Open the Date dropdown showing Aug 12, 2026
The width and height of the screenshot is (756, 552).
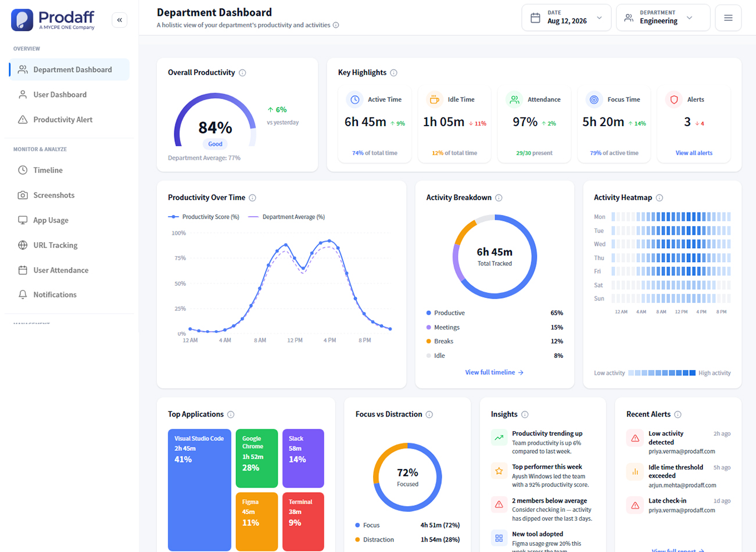point(566,17)
